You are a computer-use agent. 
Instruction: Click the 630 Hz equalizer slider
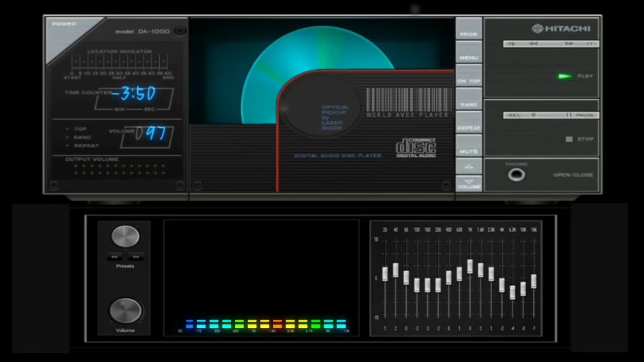click(x=459, y=274)
